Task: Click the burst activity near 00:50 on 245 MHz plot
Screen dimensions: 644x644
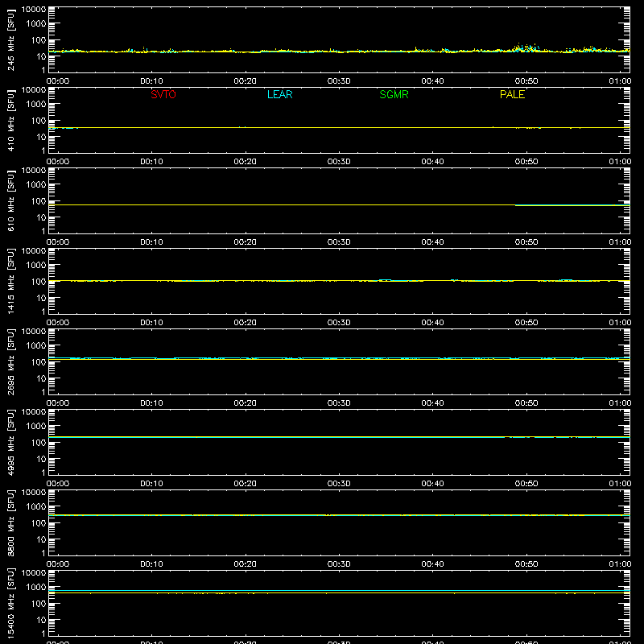Action: pos(526,47)
